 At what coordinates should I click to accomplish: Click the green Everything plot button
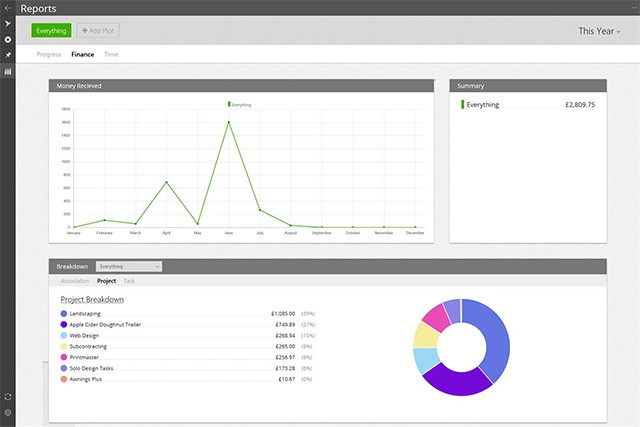pyautogui.click(x=51, y=31)
